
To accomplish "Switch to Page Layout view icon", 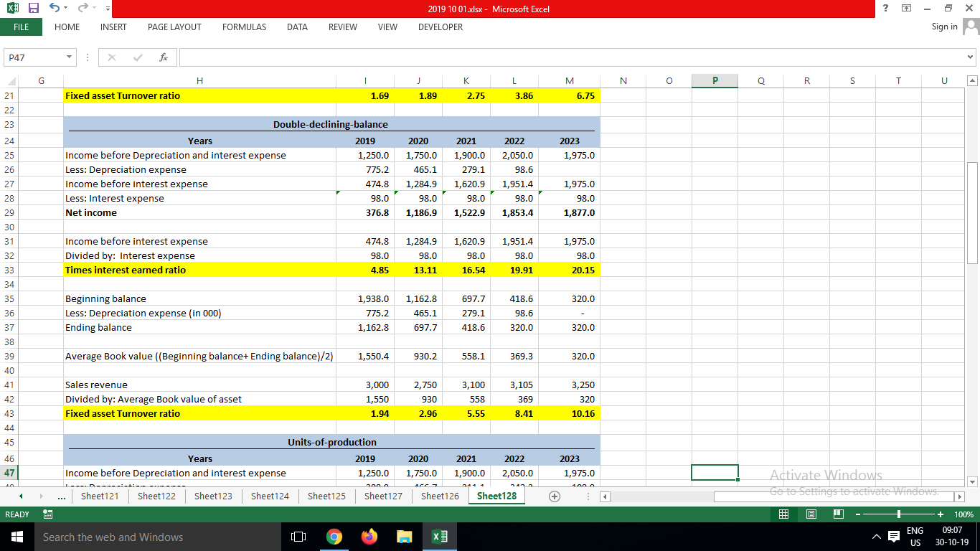I will tap(812, 514).
